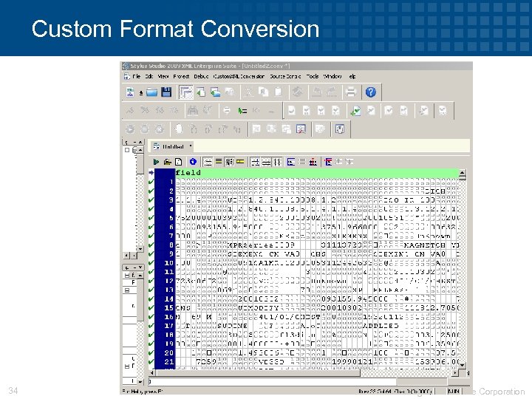Tick the checkbox in the upper left panel
Image resolution: width=532 pixels, height=399 pixels.
point(127,150)
